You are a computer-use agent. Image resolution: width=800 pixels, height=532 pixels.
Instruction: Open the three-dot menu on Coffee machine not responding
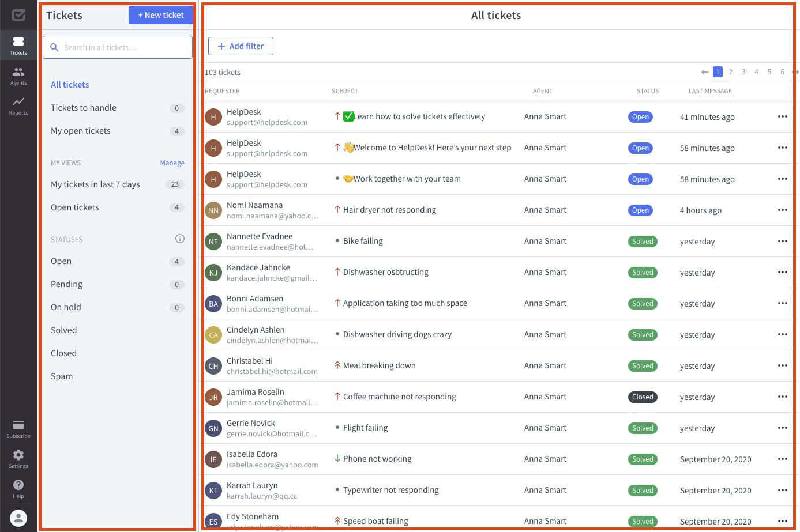[x=783, y=397]
